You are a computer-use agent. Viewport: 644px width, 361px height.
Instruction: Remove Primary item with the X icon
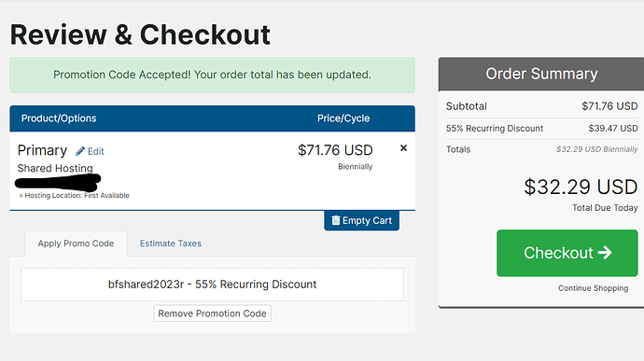403,147
